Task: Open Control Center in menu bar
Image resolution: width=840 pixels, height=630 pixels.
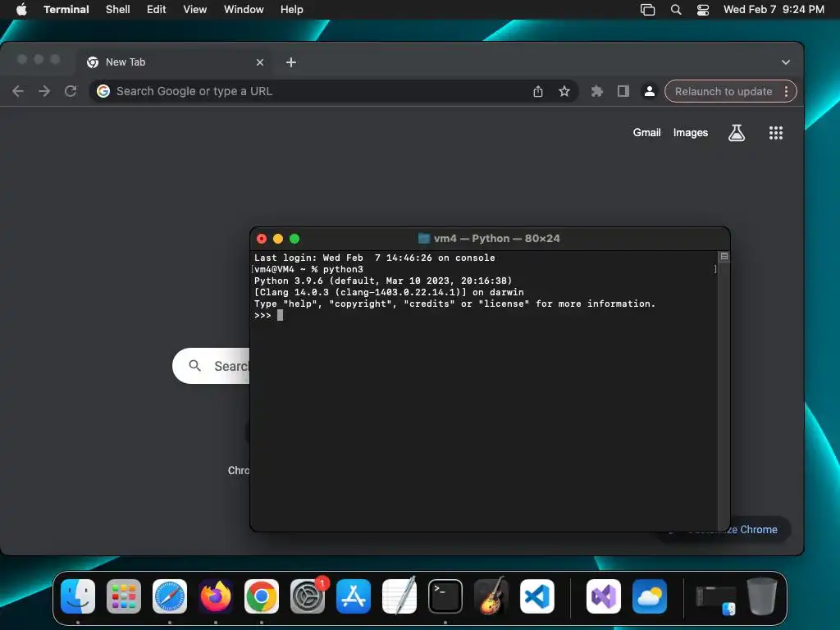Action: 703,10
